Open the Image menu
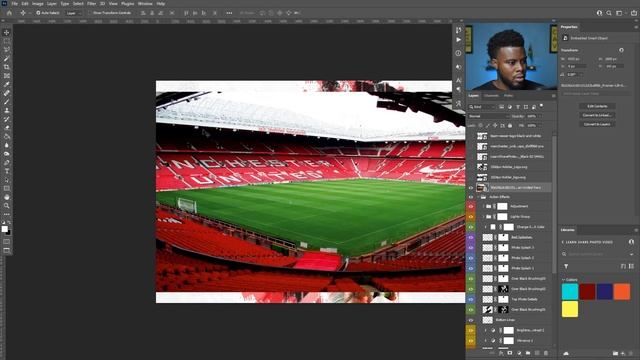Image resolution: width=640 pixels, height=360 pixels. tap(38, 4)
